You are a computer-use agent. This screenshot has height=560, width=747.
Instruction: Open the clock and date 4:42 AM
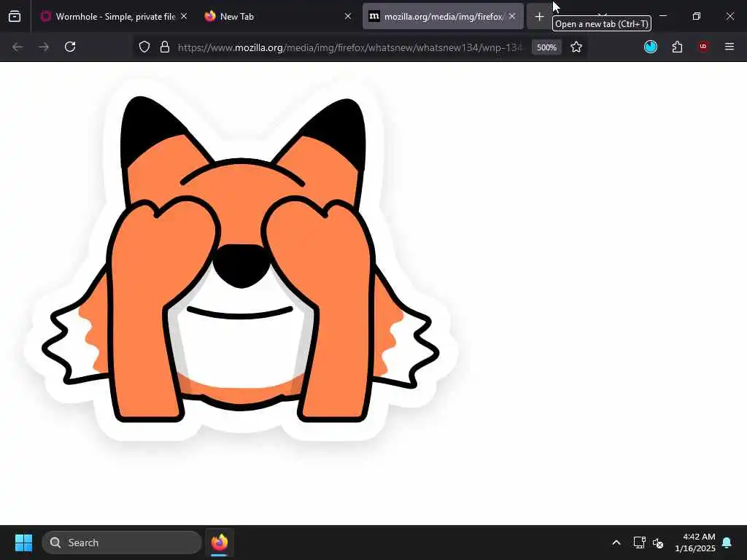pos(695,542)
